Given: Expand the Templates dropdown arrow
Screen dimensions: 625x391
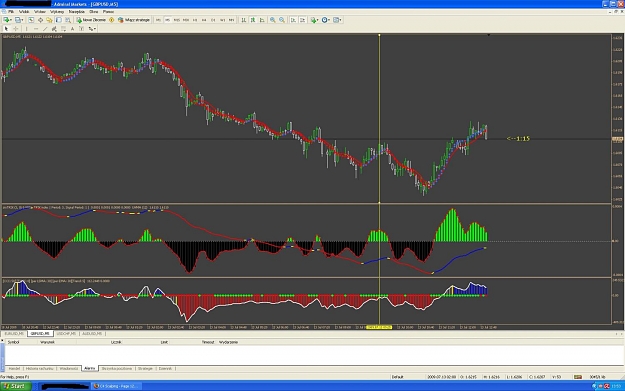Looking at the screenshot, I should [x=340, y=20].
